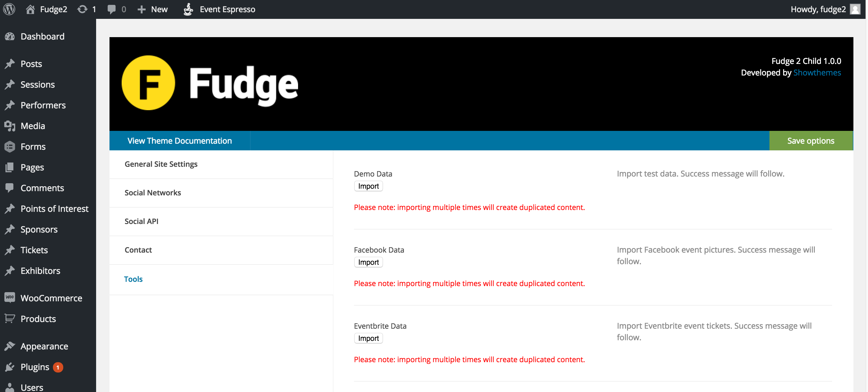Open the Points of Interest menu label

(54, 209)
